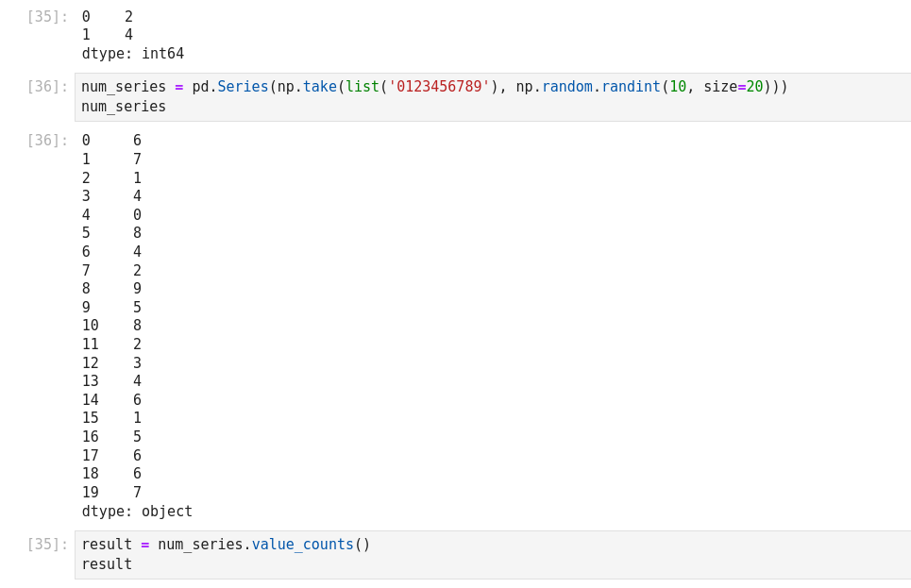
Task: Click the 'size=20' argument in the code
Action: (733, 87)
